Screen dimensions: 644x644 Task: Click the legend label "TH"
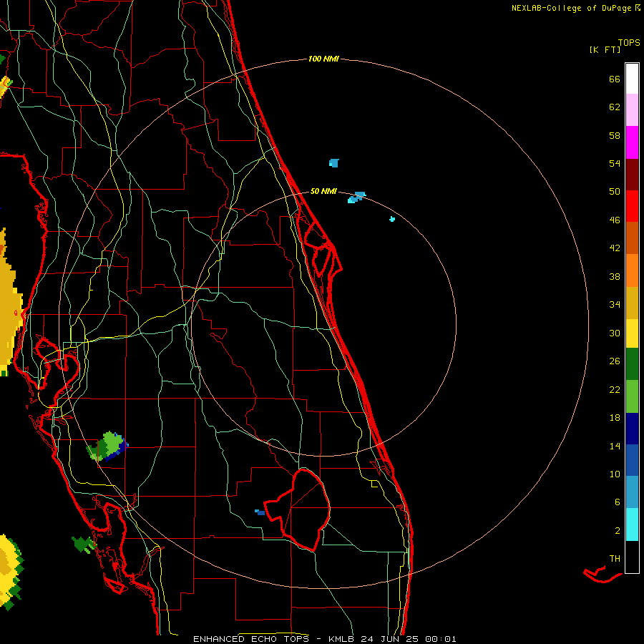coord(615,558)
